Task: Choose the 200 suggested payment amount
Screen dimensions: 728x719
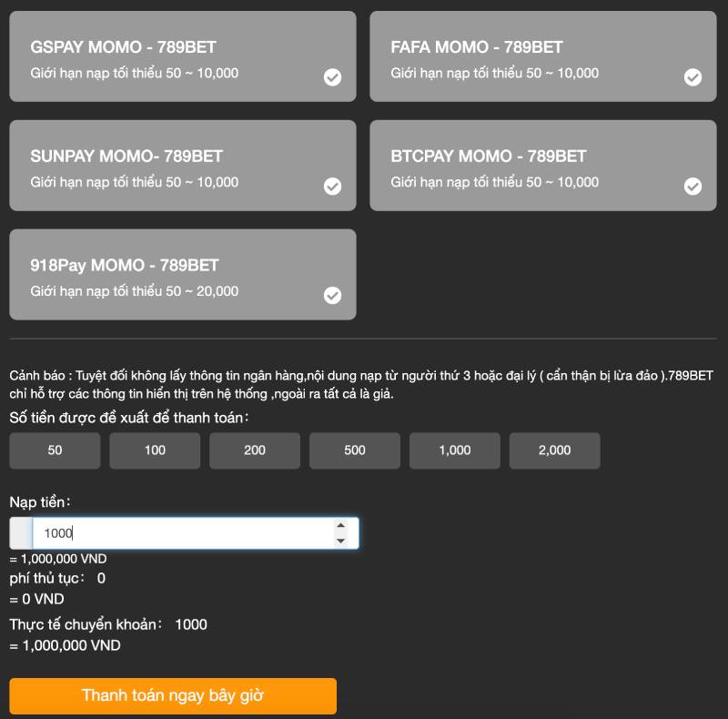Action: click(254, 451)
